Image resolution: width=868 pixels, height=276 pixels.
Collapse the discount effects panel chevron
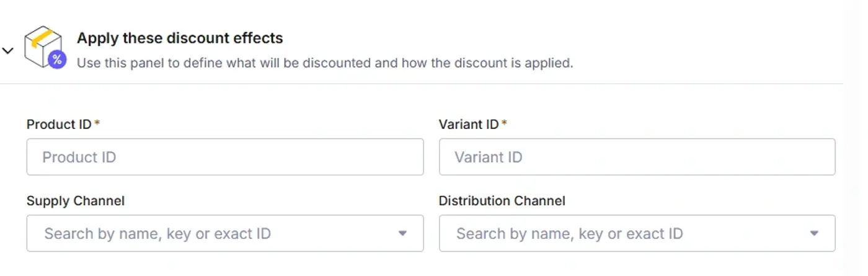click(7, 50)
